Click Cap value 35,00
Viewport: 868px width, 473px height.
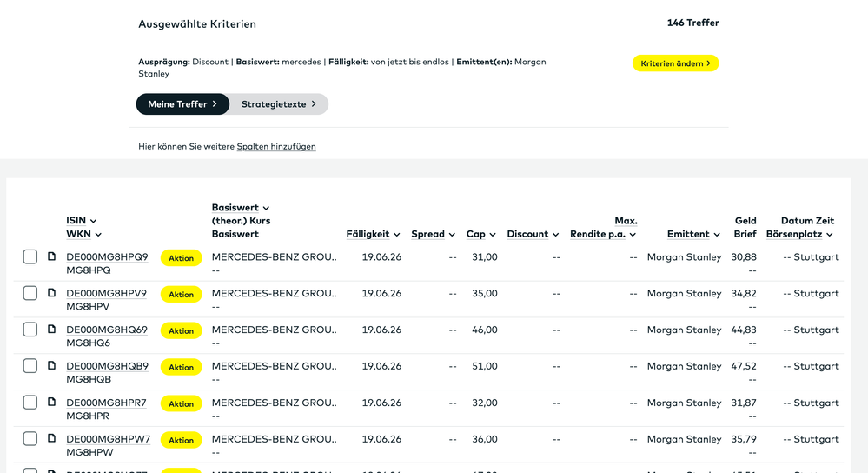pos(484,294)
